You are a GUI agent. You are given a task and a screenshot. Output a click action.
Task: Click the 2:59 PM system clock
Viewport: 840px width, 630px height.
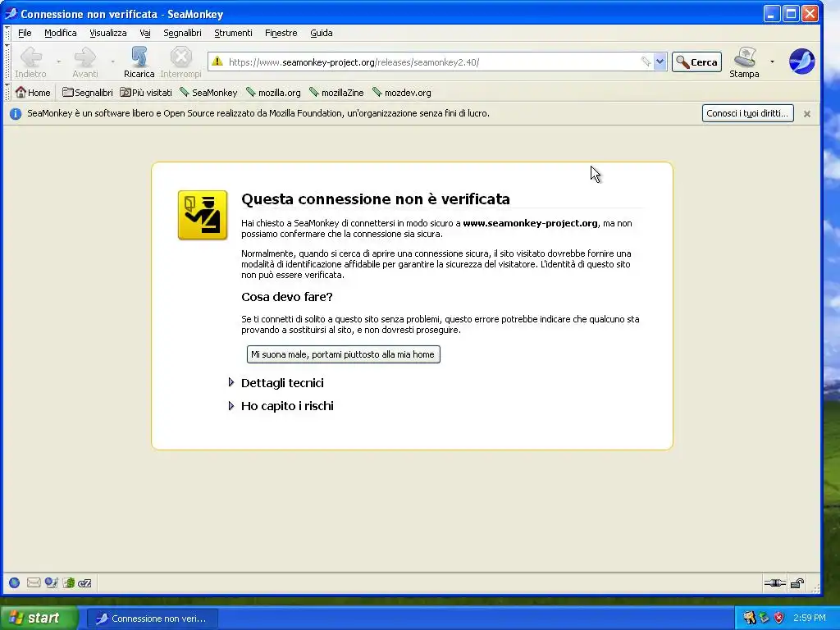(x=809, y=618)
